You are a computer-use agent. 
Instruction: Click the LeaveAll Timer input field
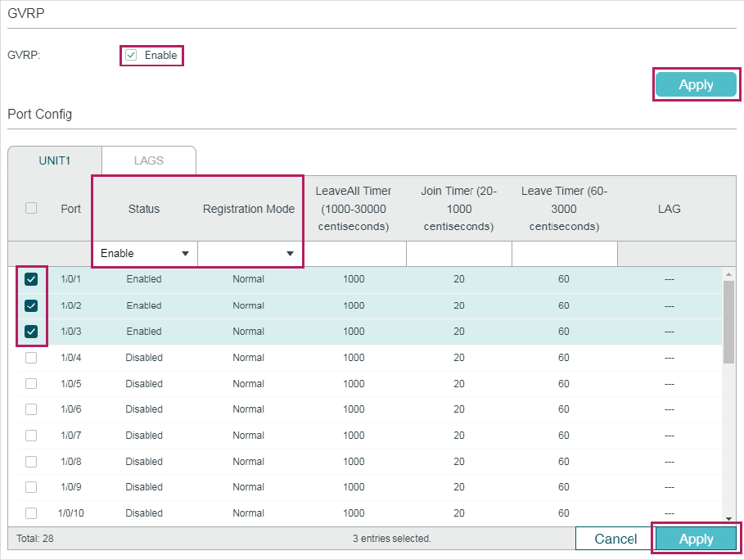point(354,254)
